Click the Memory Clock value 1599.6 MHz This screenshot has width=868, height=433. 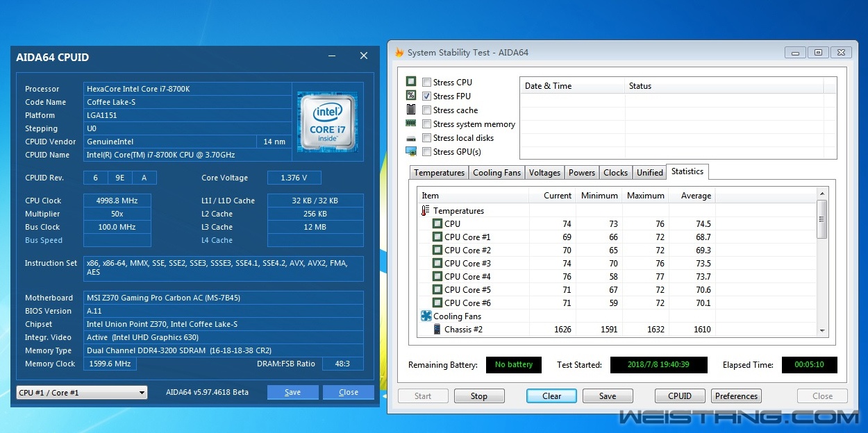pos(110,364)
